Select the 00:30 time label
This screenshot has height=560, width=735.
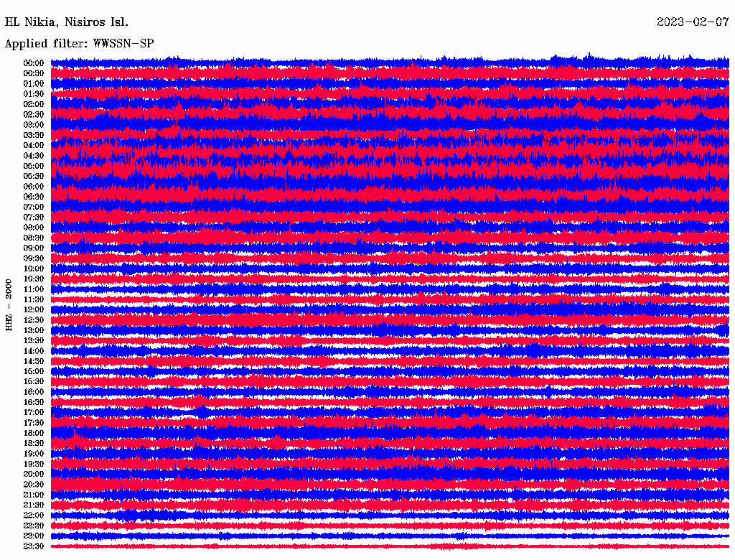[34, 73]
